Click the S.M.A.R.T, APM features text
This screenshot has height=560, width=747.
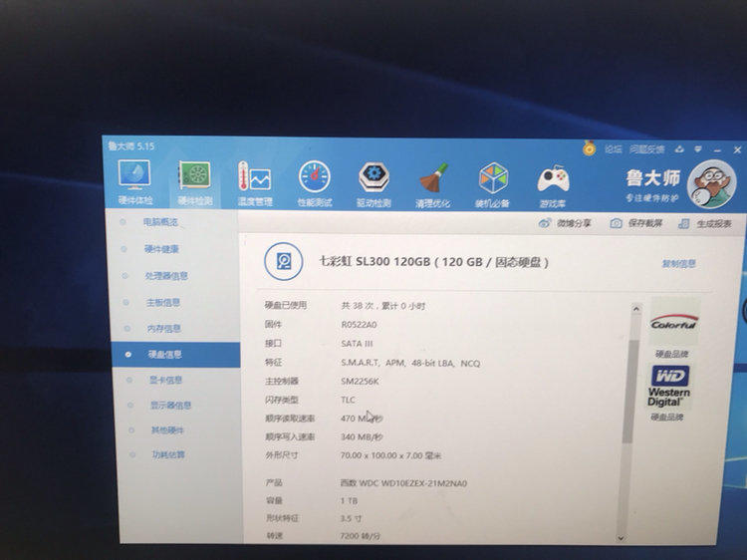pos(410,363)
